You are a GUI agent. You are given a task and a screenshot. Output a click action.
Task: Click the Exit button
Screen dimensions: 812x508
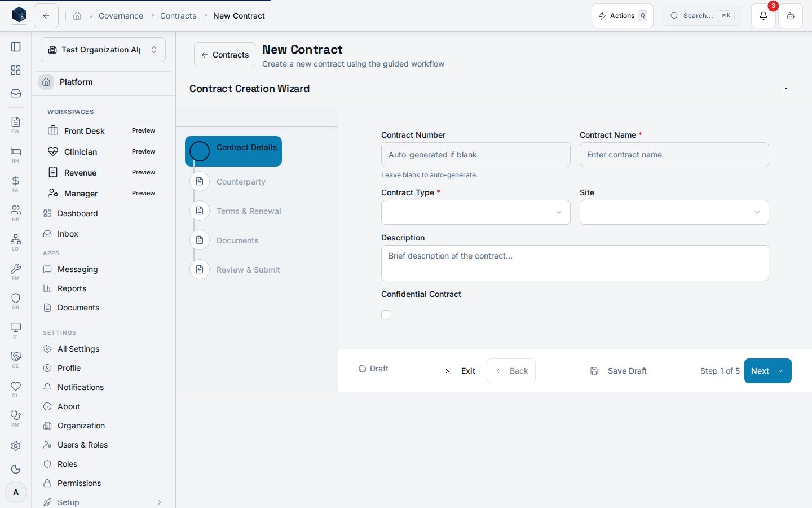point(460,371)
